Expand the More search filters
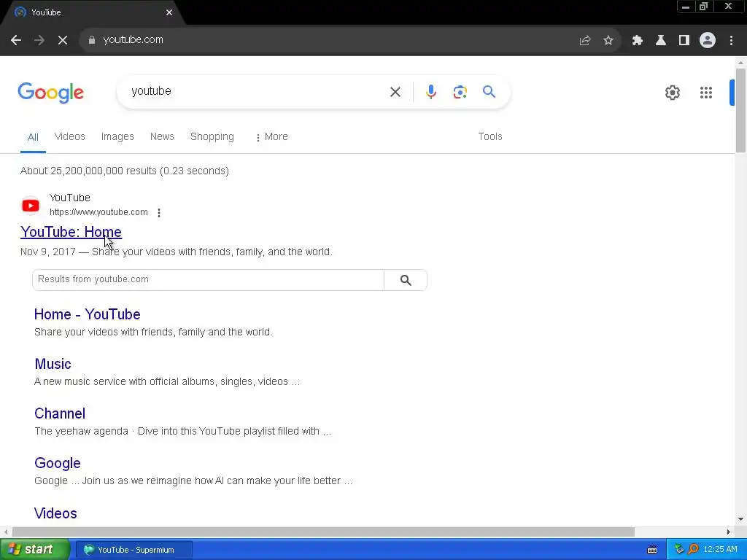The height and width of the screenshot is (560, 747). (271, 136)
